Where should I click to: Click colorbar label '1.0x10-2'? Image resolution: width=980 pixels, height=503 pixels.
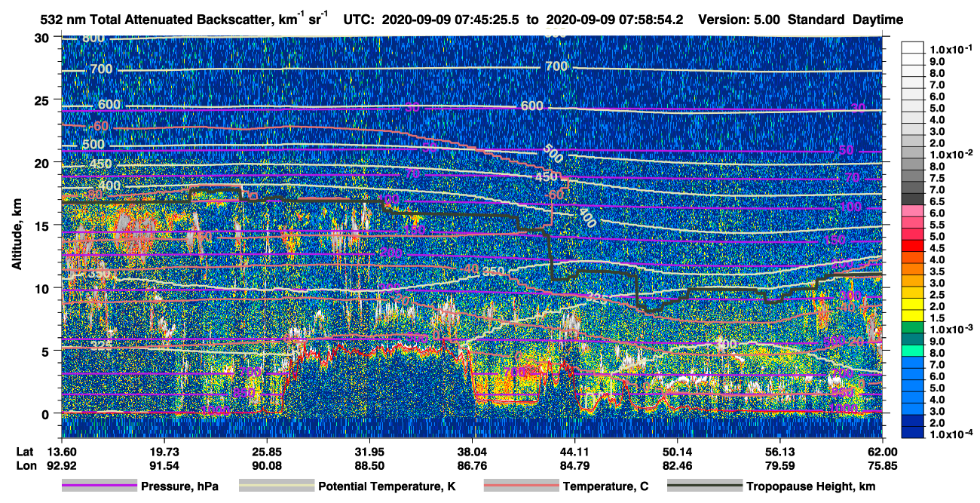953,154
